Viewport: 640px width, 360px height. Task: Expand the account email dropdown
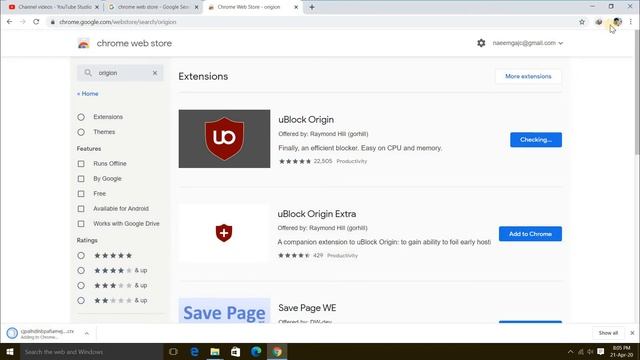560,43
